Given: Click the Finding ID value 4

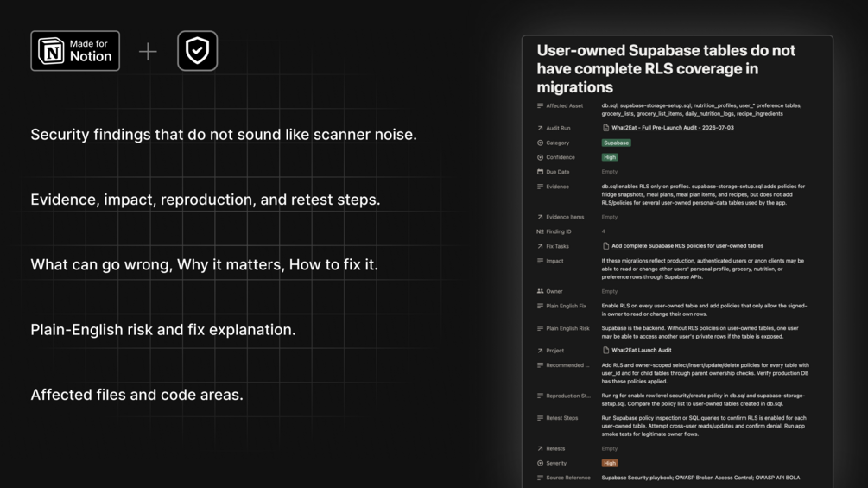Looking at the screenshot, I should tap(604, 231).
